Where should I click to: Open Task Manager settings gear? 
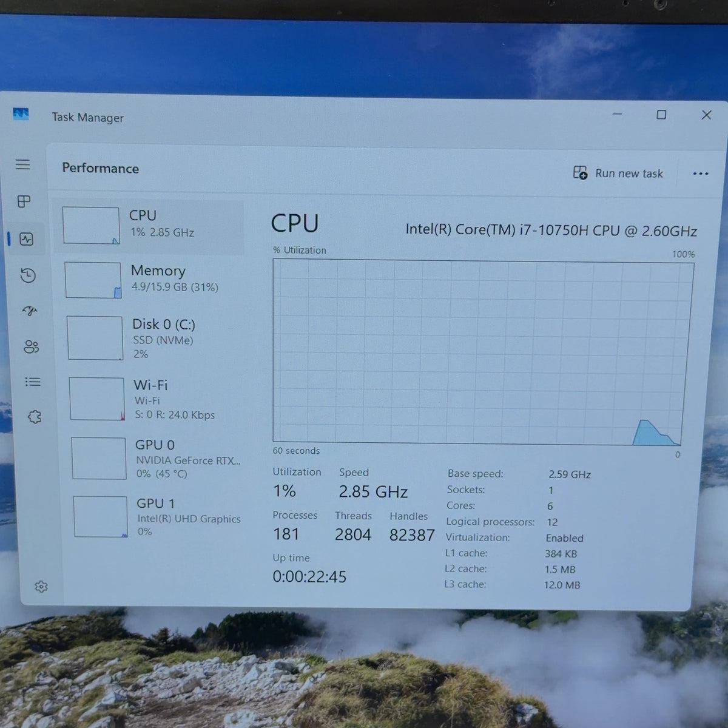click(41, 587)
